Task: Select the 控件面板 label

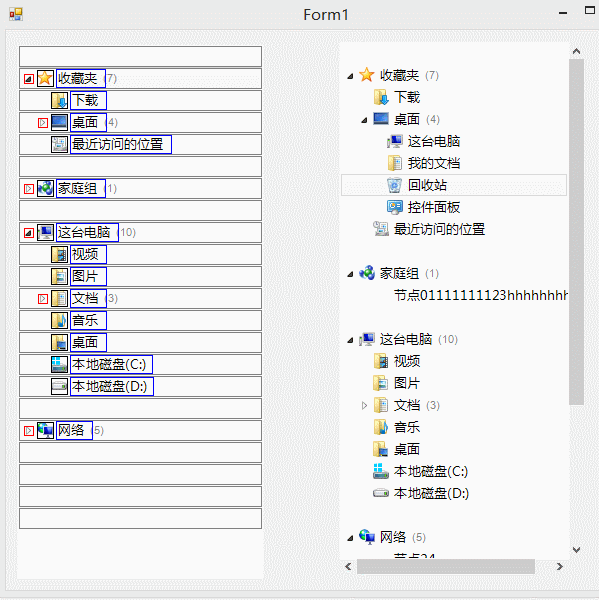Action: (x=434, y=207)
